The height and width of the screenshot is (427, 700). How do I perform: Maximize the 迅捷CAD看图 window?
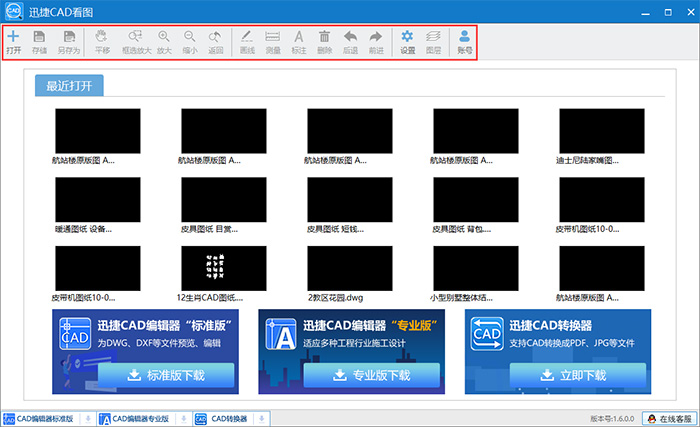tap(668, 13)
